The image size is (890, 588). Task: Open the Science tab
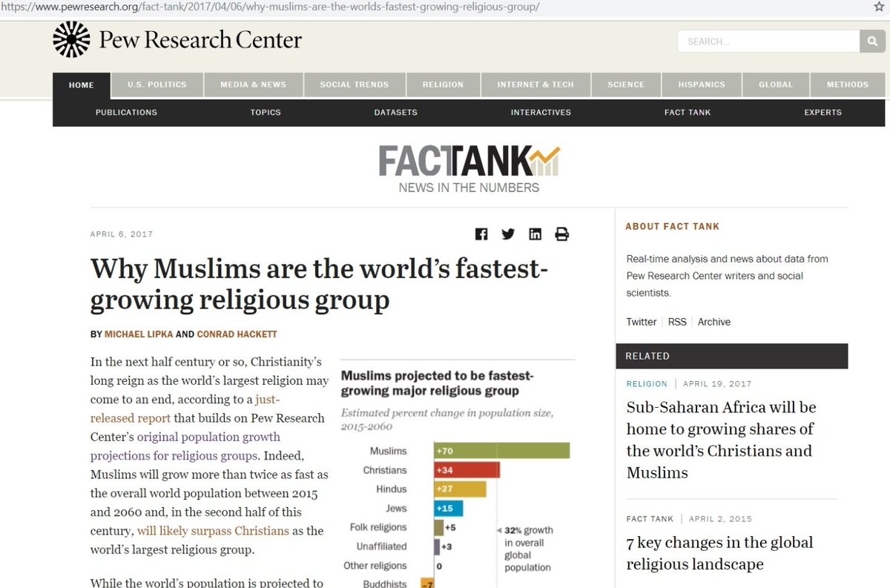coord(626,85)
